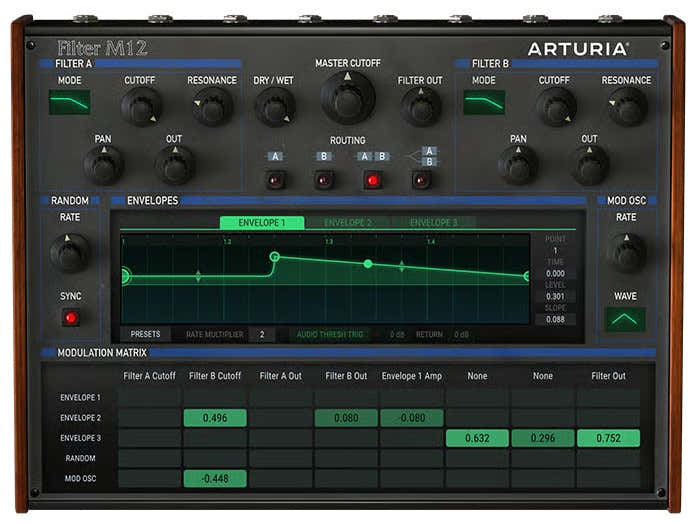Click empty Envelope 1 Filter A Cutoff cell
The width and height of the screenshot is (696, 524).
click(150, 398)
